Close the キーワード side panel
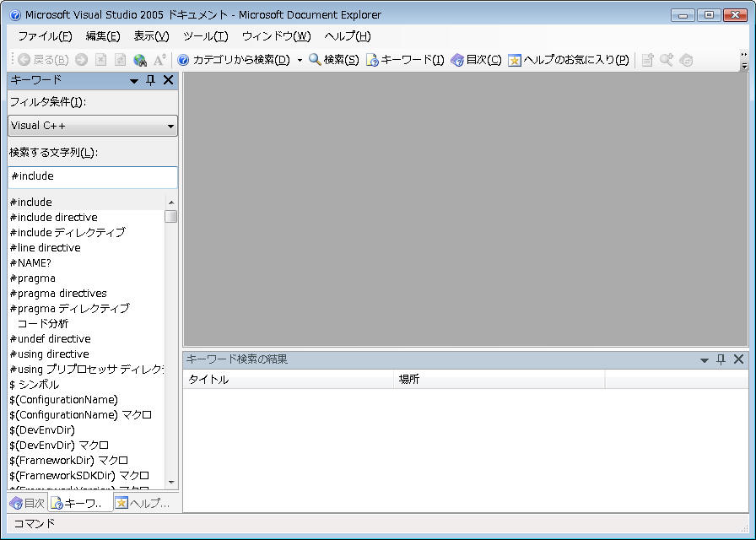The height and width of the screenshot is (540, 756). [168, 80]
